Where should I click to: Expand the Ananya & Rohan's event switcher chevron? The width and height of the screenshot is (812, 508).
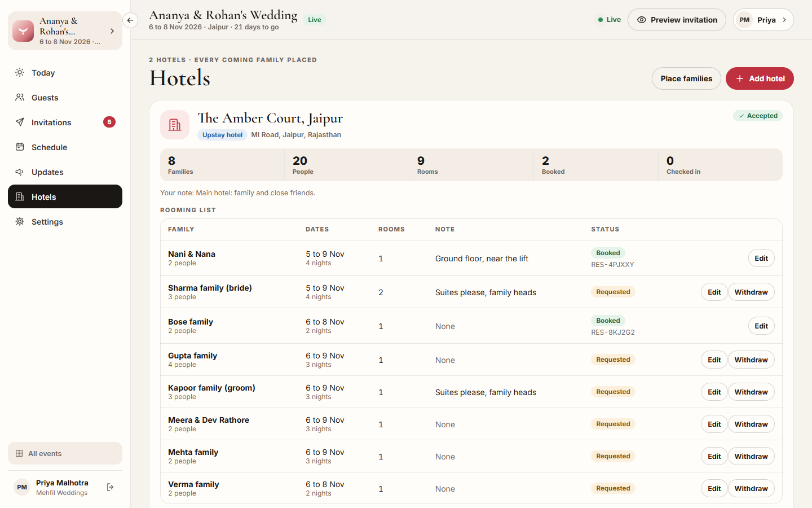pos(112,31)
